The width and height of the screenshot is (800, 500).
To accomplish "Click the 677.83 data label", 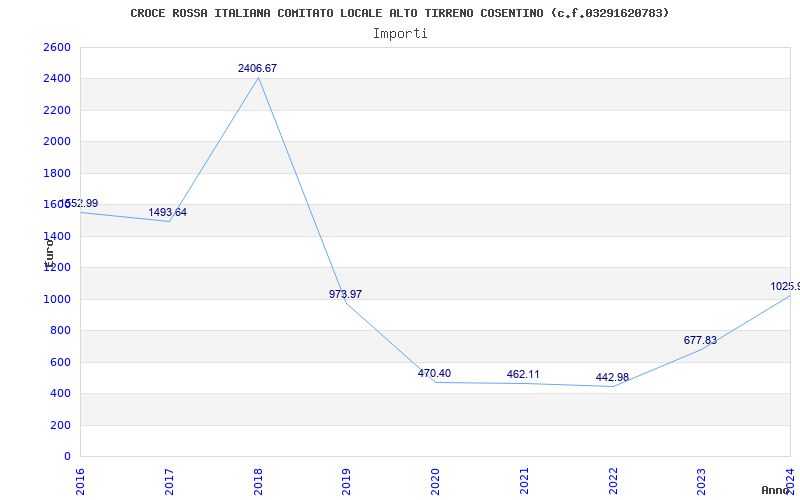I will [700, 340].
